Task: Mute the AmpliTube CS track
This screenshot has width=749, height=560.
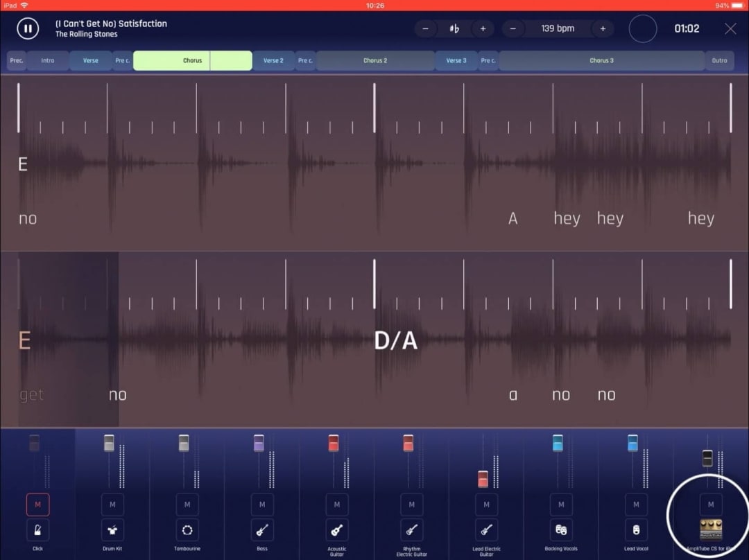Action: (x=711, y=505)
